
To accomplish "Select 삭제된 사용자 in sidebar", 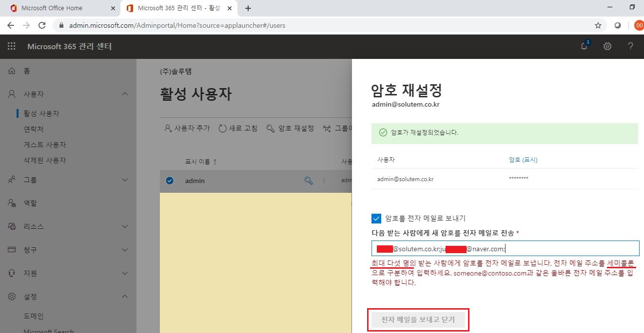I will (45, 160).
